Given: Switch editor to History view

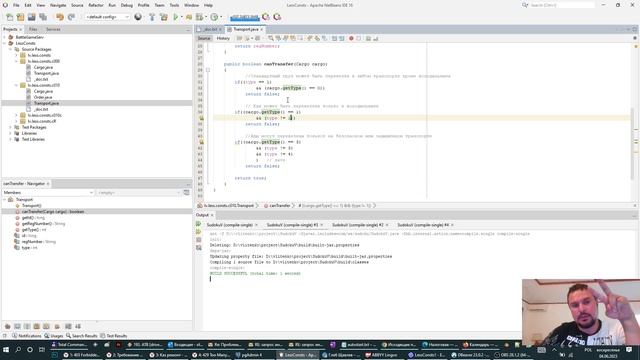Looking at the screenshot, I should pyautogui.click(x=223, y=38).
